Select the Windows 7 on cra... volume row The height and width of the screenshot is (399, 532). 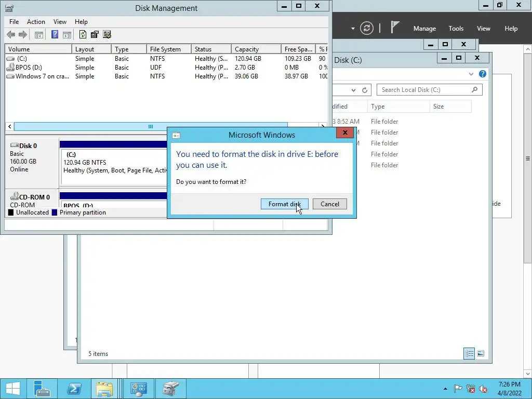166,76
